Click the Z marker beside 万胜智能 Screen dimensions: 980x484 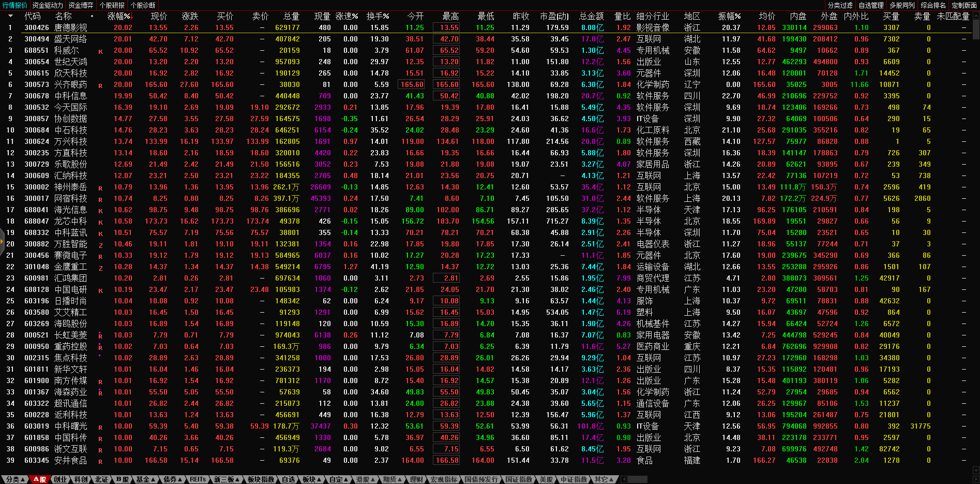click(x=100, y=245)
